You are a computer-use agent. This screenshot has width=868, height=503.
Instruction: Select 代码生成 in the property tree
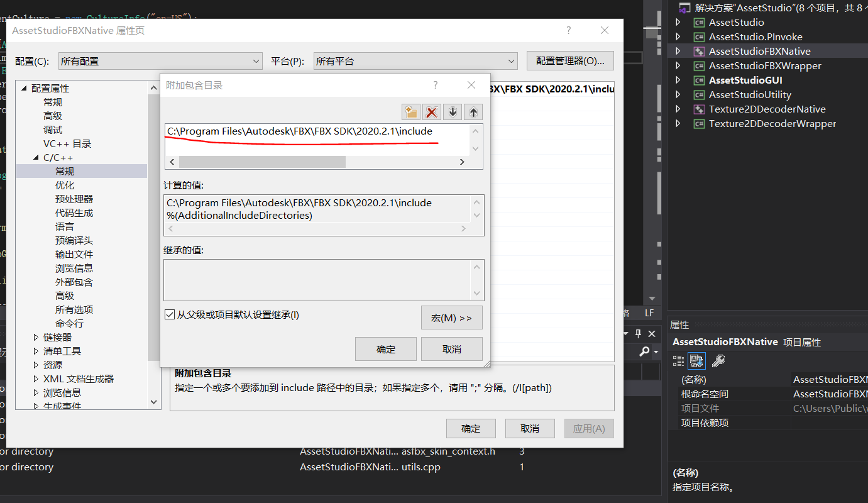click(x=74, y=213)
